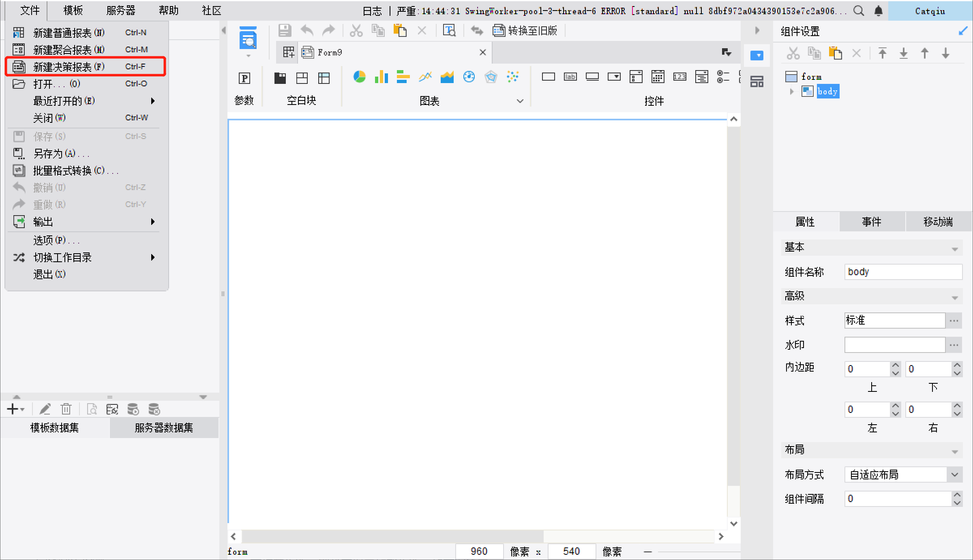Click the parameter panel P icon
This screenshot has height=560, width=973.
click(244, 78)
